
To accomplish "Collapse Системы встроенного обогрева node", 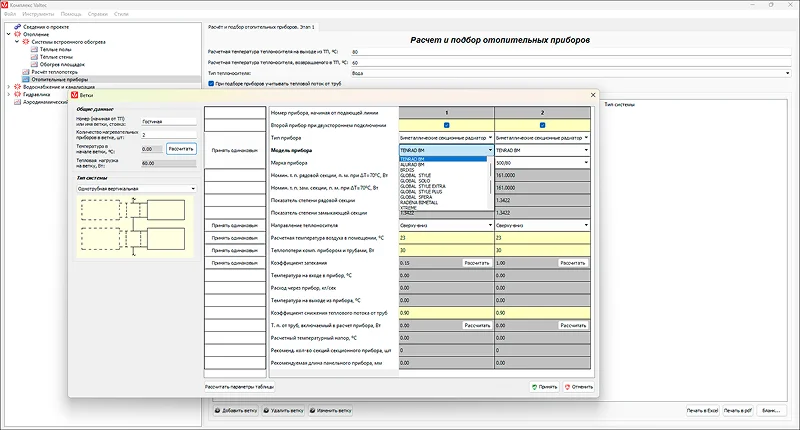I will click(x=17, y=42).
